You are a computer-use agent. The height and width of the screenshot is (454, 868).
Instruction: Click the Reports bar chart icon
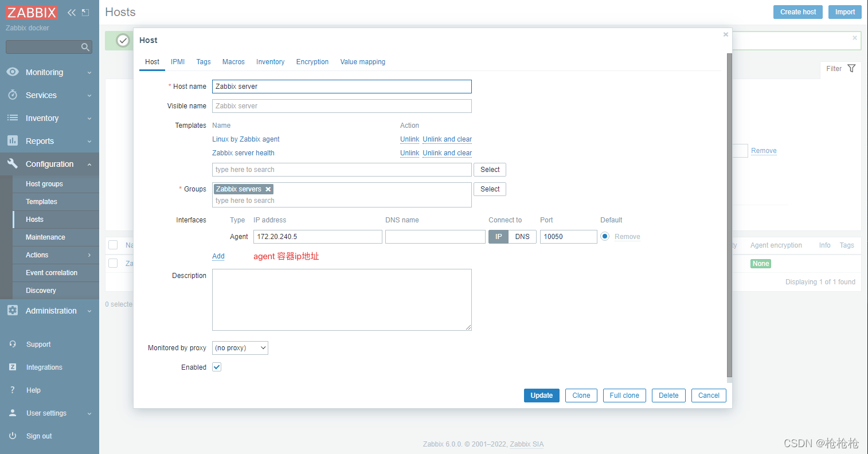13,140
